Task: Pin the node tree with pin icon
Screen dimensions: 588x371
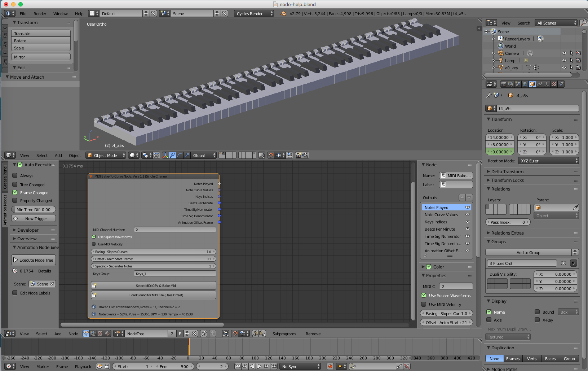Action: coord(204,334)
